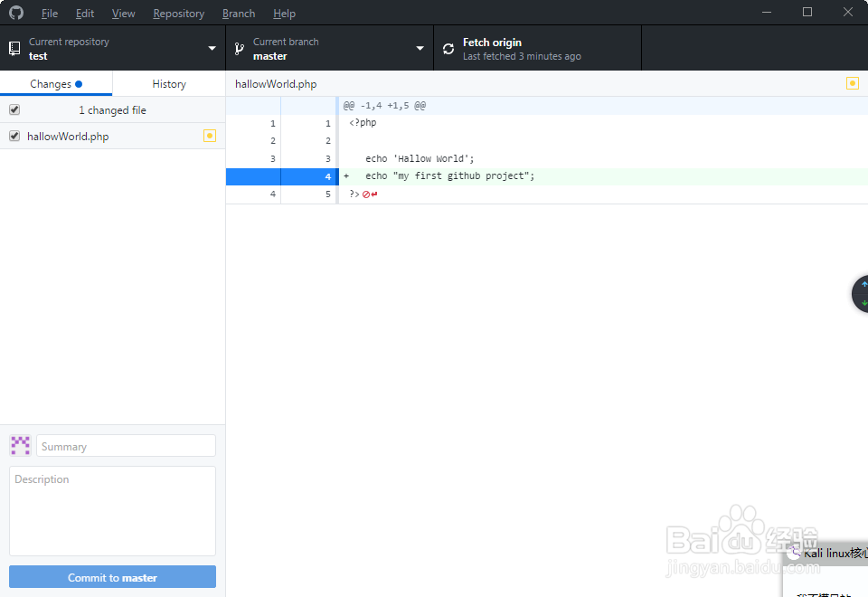Click the floating up/down arrows widget at right edge
868x597 pixels.
point(860,293)
